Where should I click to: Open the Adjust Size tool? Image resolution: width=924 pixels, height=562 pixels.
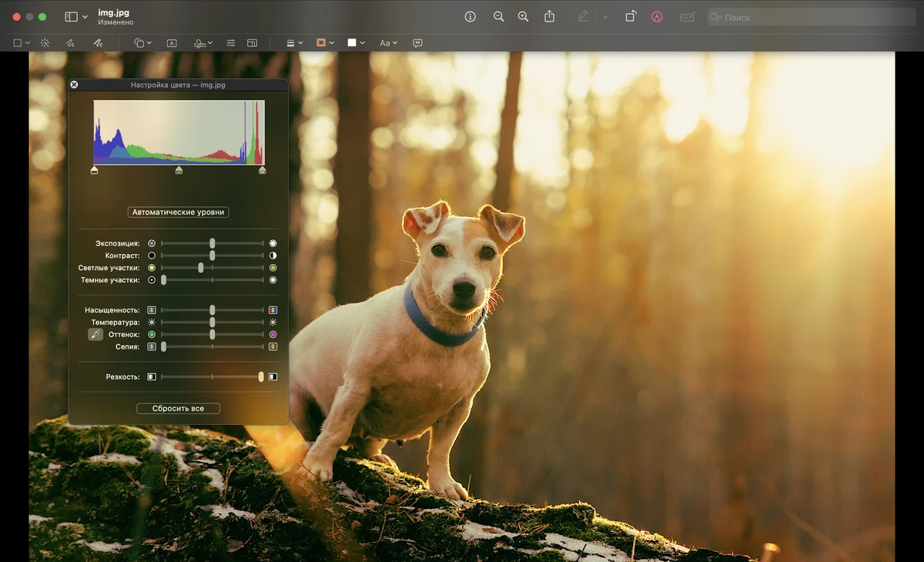pos(252,43)
